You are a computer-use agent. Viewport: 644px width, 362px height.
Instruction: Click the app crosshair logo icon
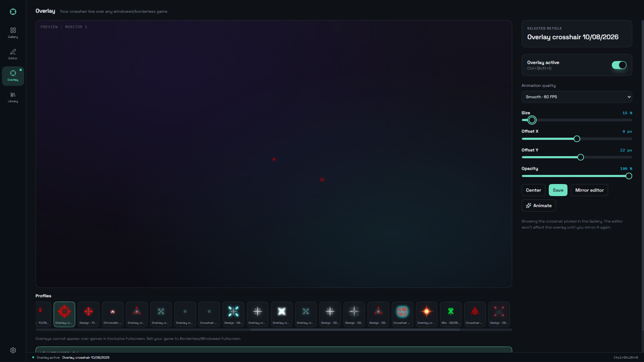point(13,12)
